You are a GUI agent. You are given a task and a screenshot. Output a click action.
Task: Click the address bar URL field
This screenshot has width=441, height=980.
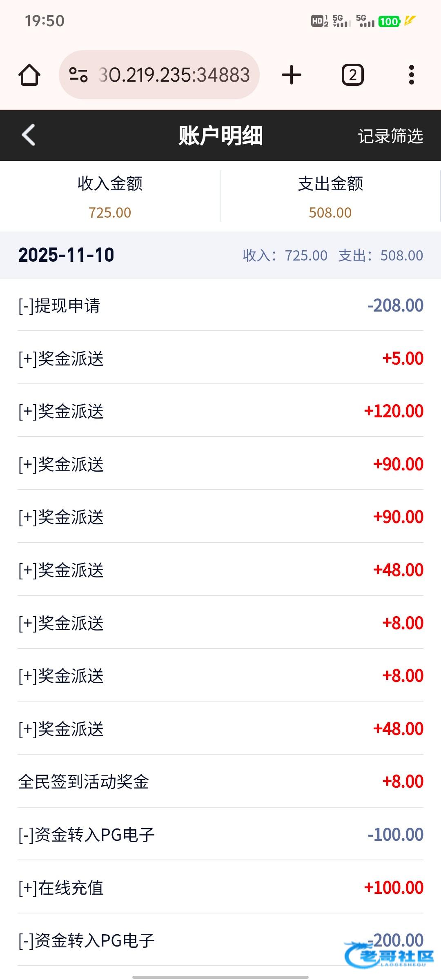click(174, 75)
